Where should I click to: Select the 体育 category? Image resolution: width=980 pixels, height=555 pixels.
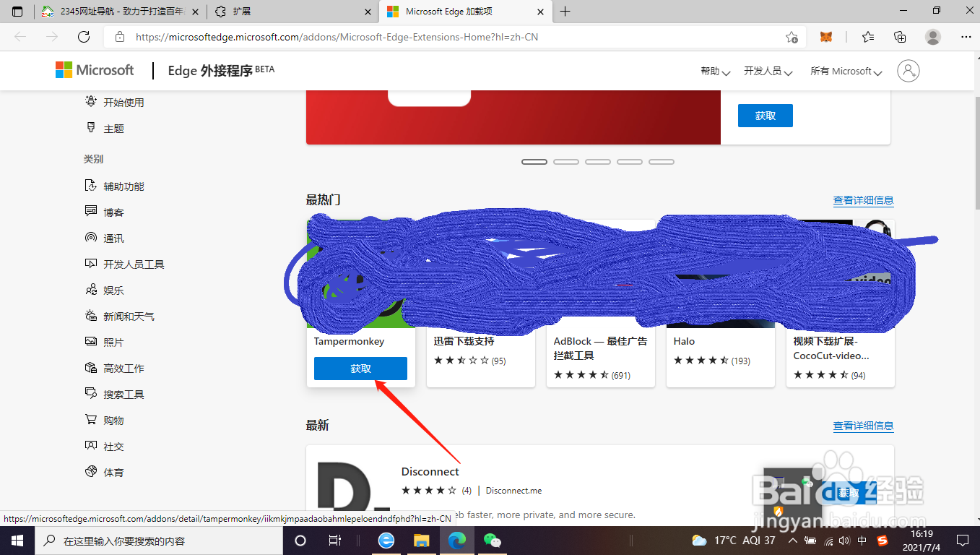pos(105,472)
